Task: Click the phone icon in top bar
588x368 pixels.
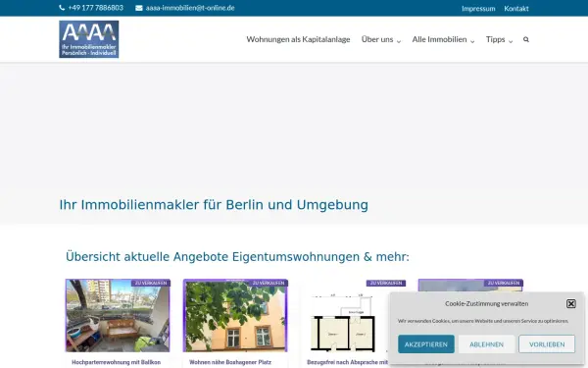Action: 62,8
